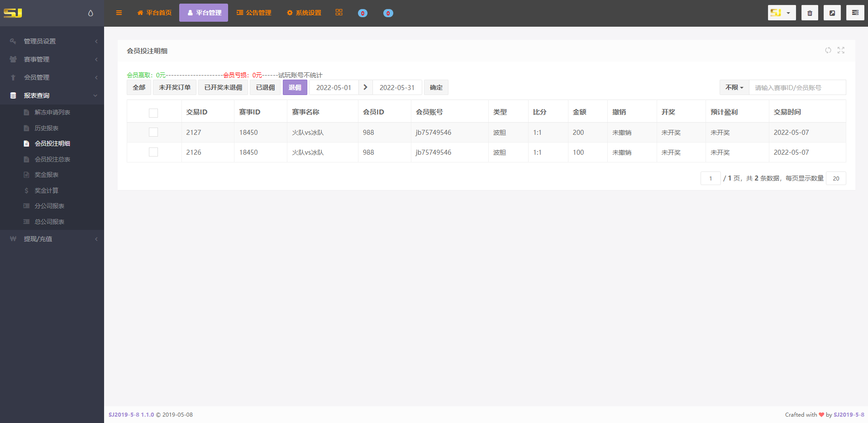Open the SJ avatar dropdown at top right
The image size is (868, 423).
point(782,13)
